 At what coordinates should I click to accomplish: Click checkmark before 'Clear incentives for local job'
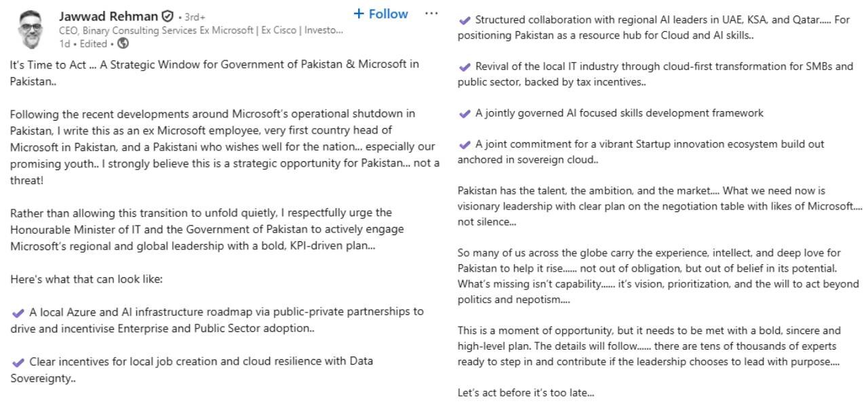coord(18,362)
